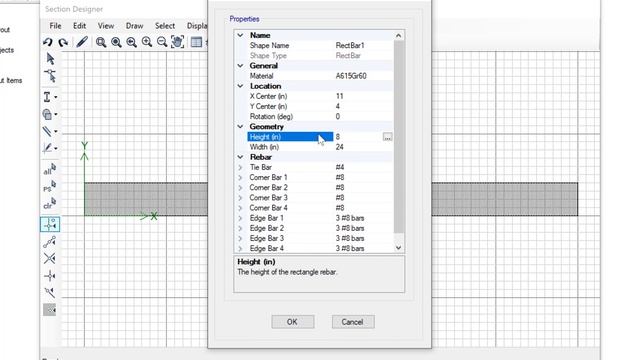Expand the Edge Bar 2 row

tap(240, 228)
